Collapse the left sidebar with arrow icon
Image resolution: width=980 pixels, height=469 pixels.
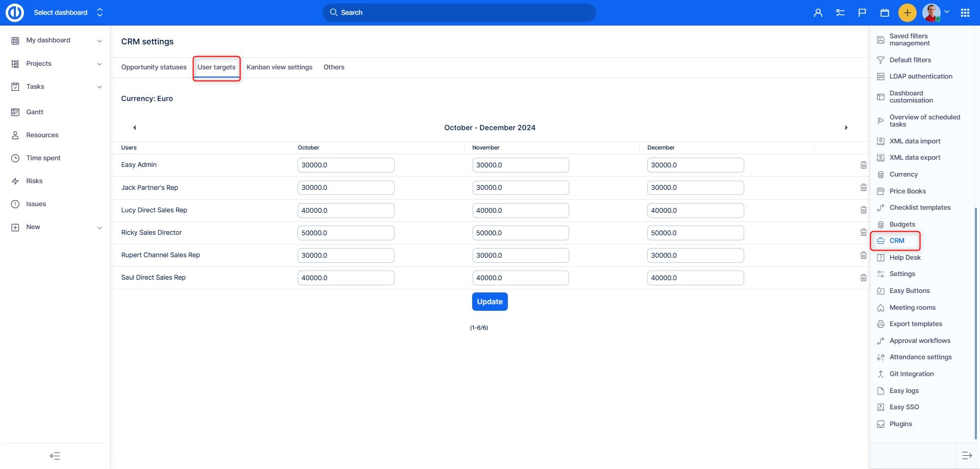click(55, 456)
